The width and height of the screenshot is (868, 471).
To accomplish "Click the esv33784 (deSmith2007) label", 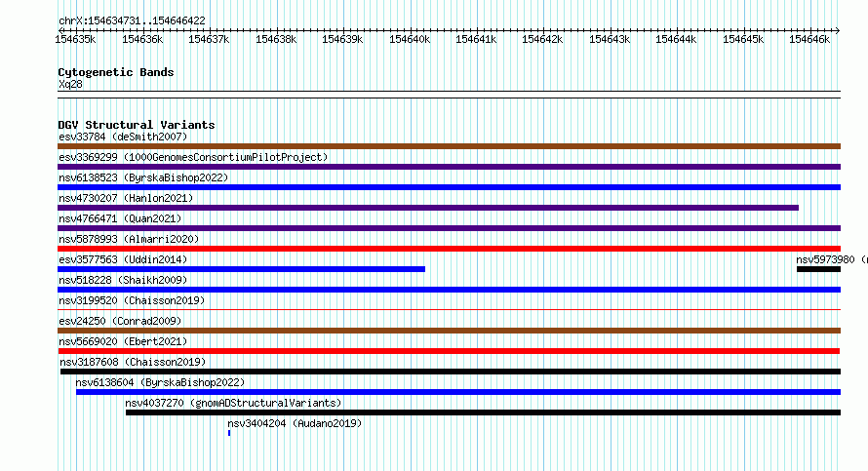I will pos(123,137).
